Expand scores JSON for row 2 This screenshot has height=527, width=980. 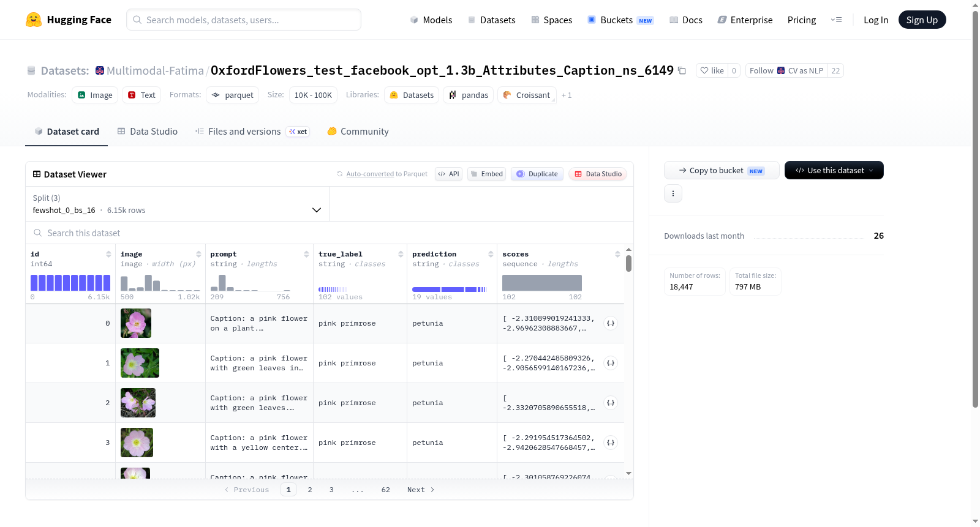coord(611,403)
